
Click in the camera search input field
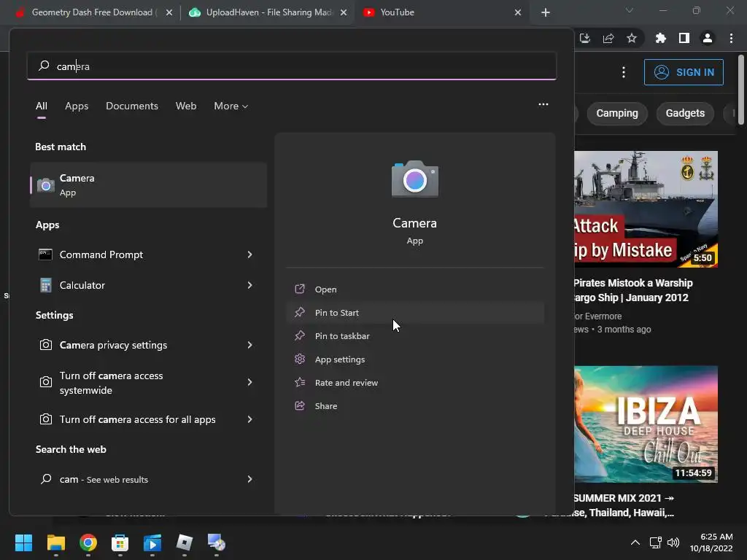tap(292, 66)
